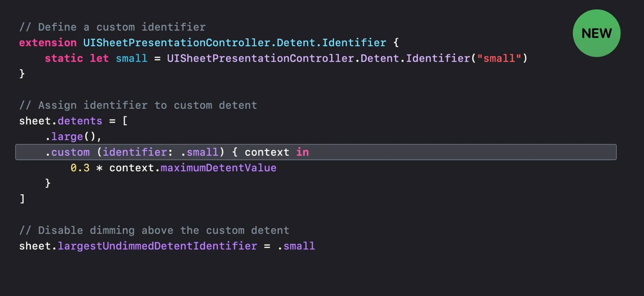Viewport: 644px width, 296px height.
Task: Select the highlighted .custom identifier line
Action: coord(316,152)
